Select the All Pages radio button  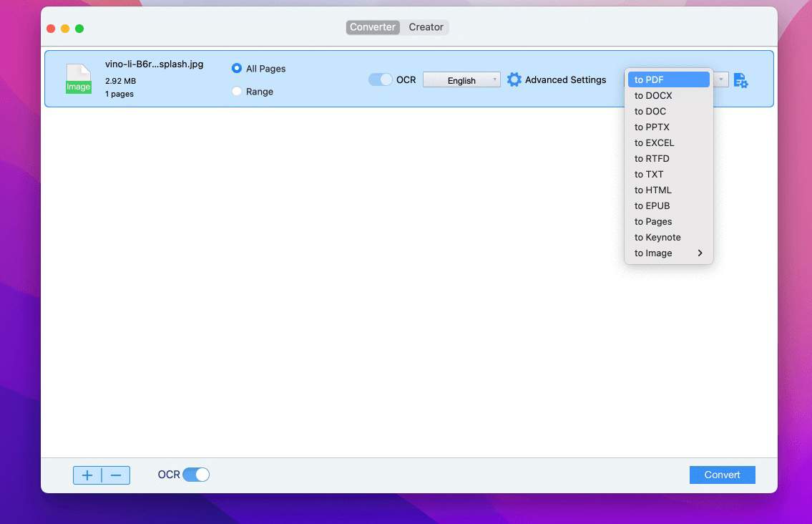click(237, 69)
